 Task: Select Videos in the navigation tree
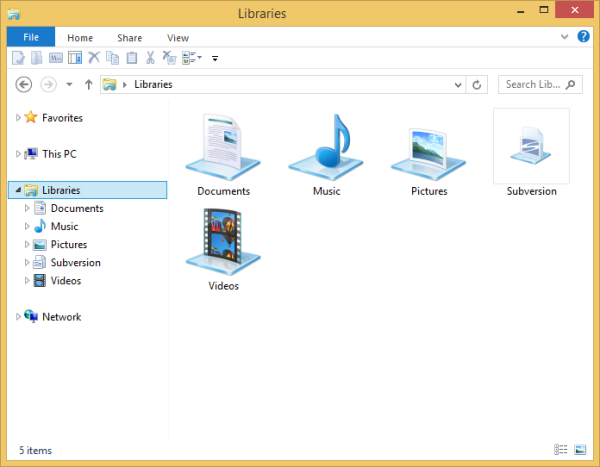(66, 281)
